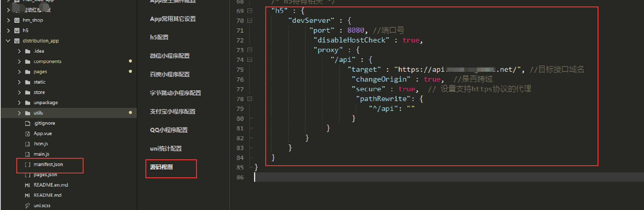Click the components folder icon

click(x=28, y=61)
